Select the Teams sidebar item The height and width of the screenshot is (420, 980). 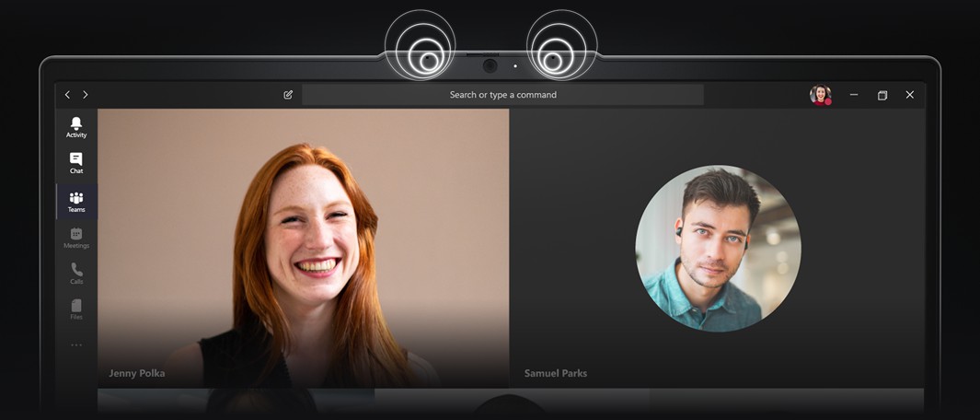click(76, 202)
